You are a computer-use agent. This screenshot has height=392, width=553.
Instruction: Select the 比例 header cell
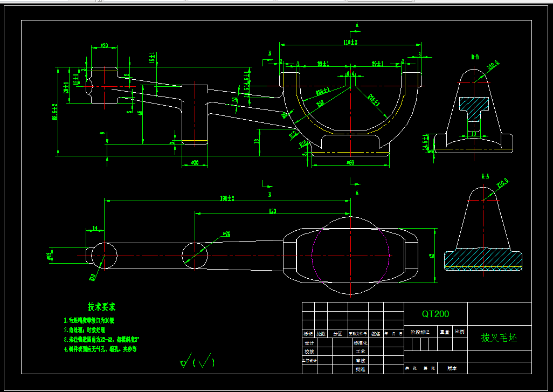coord(460,332)
